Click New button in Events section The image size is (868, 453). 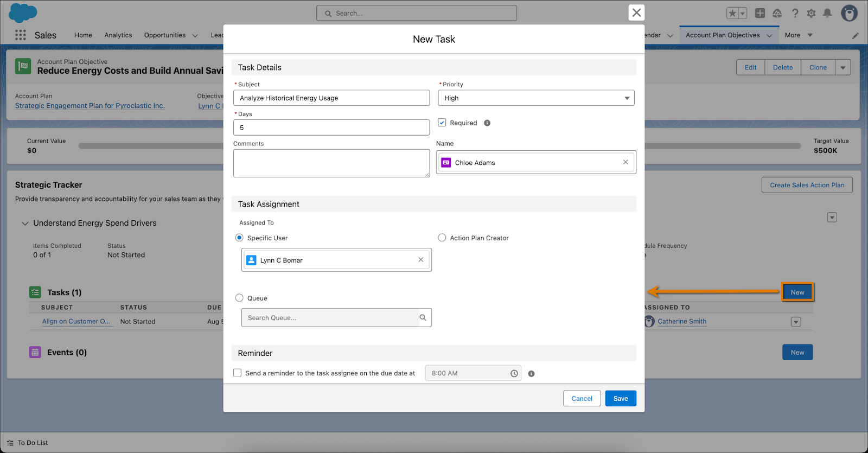coord(797,352)
